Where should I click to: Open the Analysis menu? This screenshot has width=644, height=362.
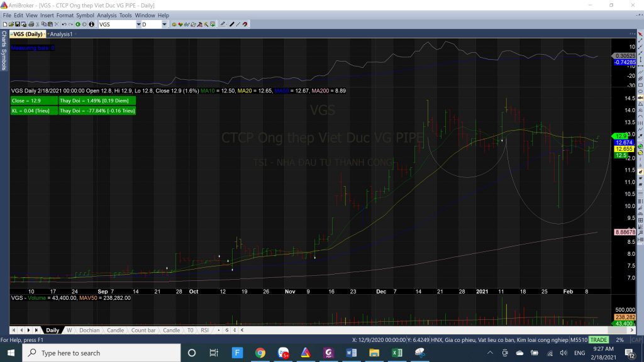tap(106, 15)
